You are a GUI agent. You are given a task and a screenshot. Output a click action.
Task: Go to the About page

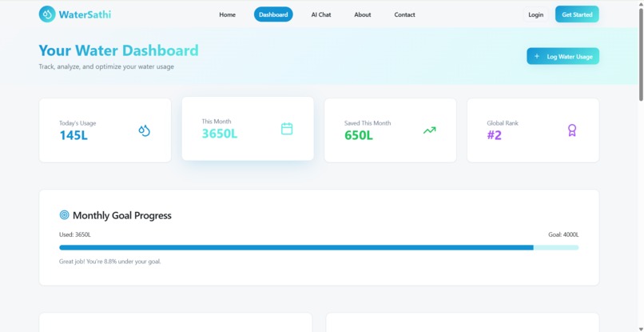(362, 14)
